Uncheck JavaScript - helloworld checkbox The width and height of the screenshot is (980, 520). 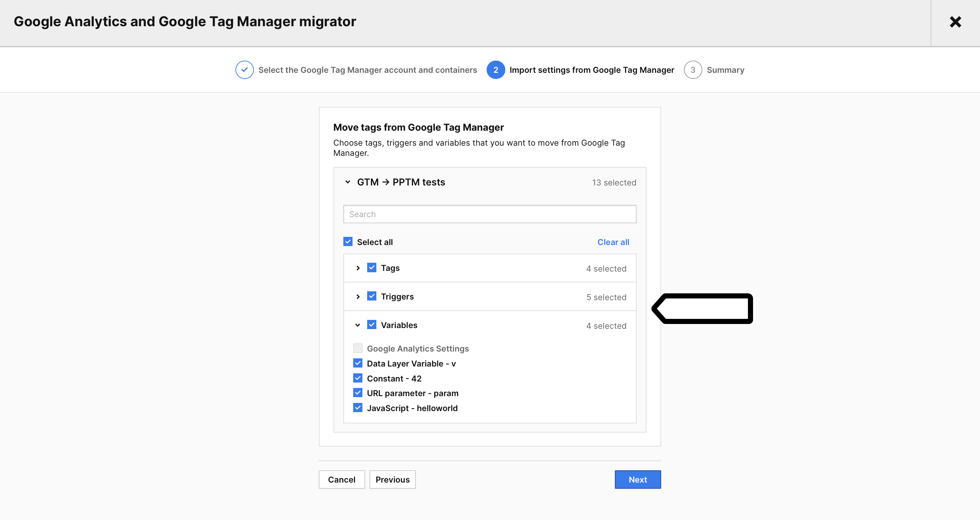click(x=358, y=407)
